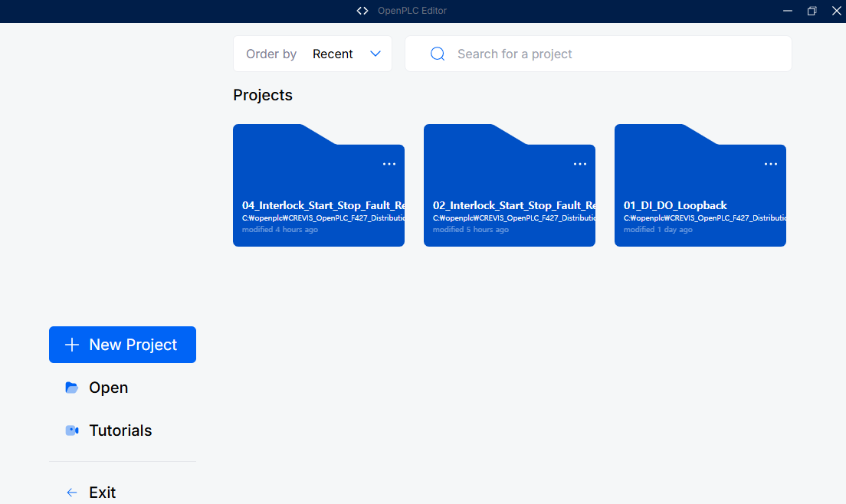The width and height of the screenshot is (846, 504).
Task: Expand the Order by Recent dropdown
Action: click(313, 54)
